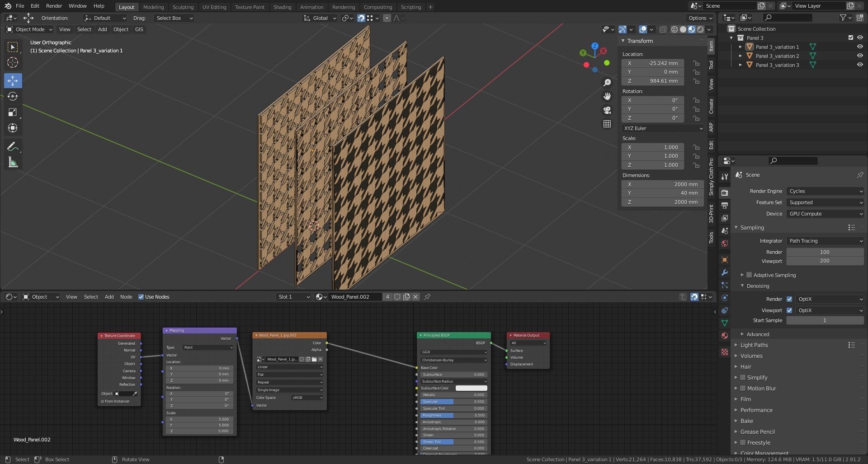Image resolution: width=868 pixels, height=464 pixels.
Task: Toggle camera view icon in viewport
Action: click(x=607, y=110)
